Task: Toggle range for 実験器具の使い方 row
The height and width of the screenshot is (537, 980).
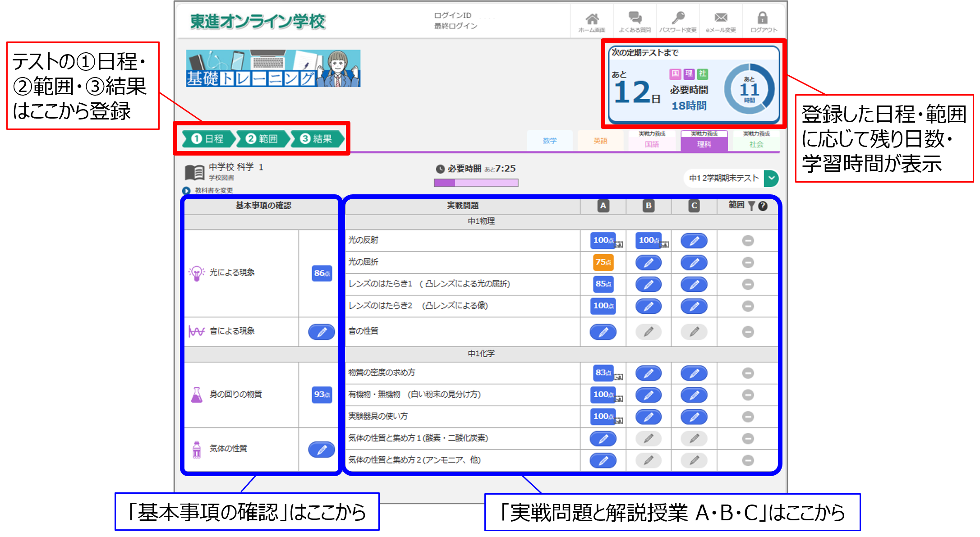Action: coord(748,417)
